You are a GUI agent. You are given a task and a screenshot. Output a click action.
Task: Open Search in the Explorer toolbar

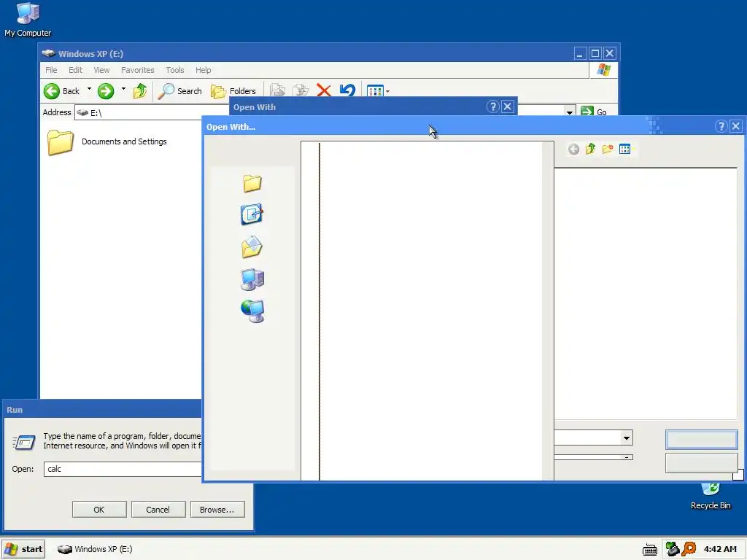pyautogui.click(x=179, y=91)
